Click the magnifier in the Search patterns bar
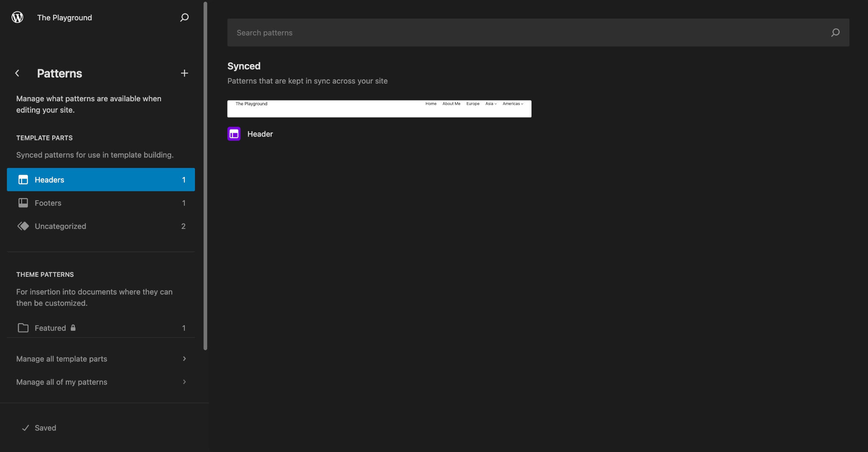Viewport: 868px width, 452px height. coord(835,32)
